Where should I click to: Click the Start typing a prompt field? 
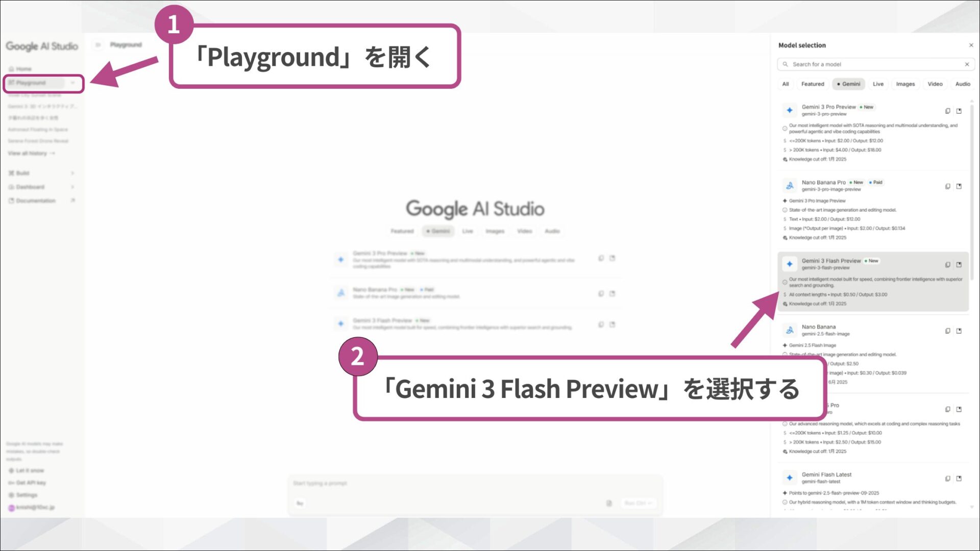(475, 483)
